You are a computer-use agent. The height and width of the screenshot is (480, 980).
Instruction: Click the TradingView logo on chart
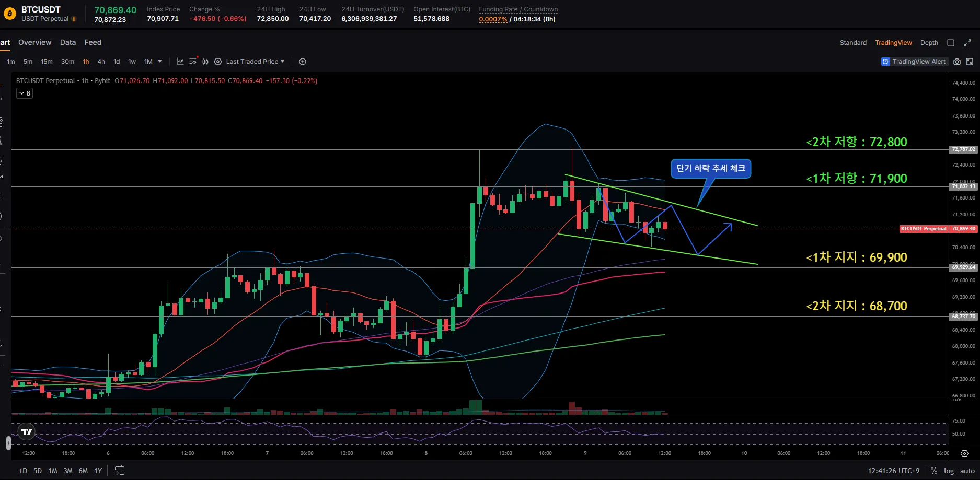tap(26, 431)
